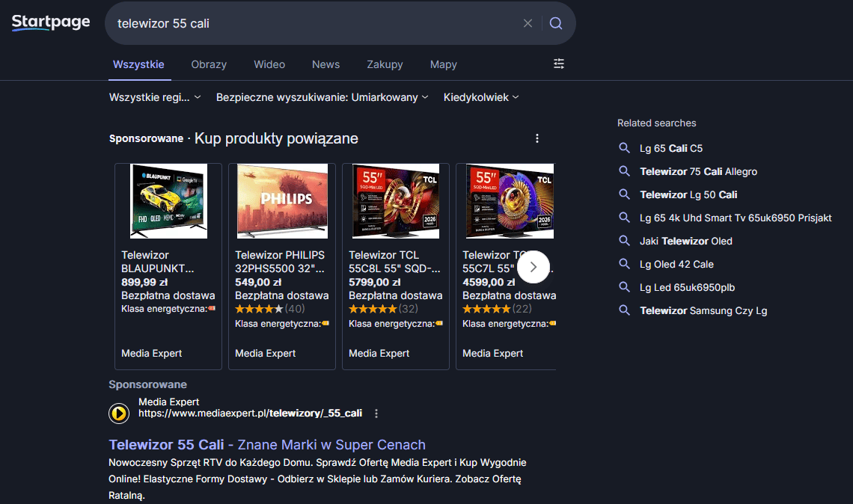
Task: Click Media Expert seller under Philips card
Action: pyautogui.click(x=265, y=354)
